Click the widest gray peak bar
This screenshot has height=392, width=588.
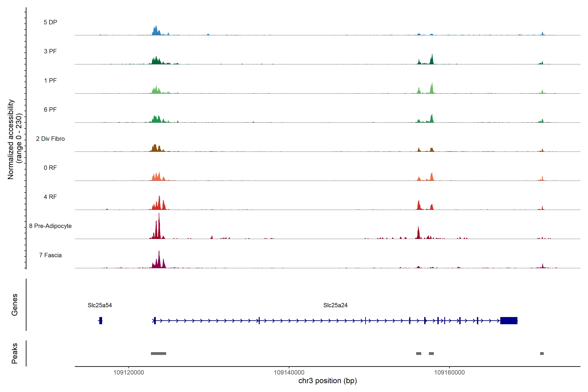click(158, 353)
